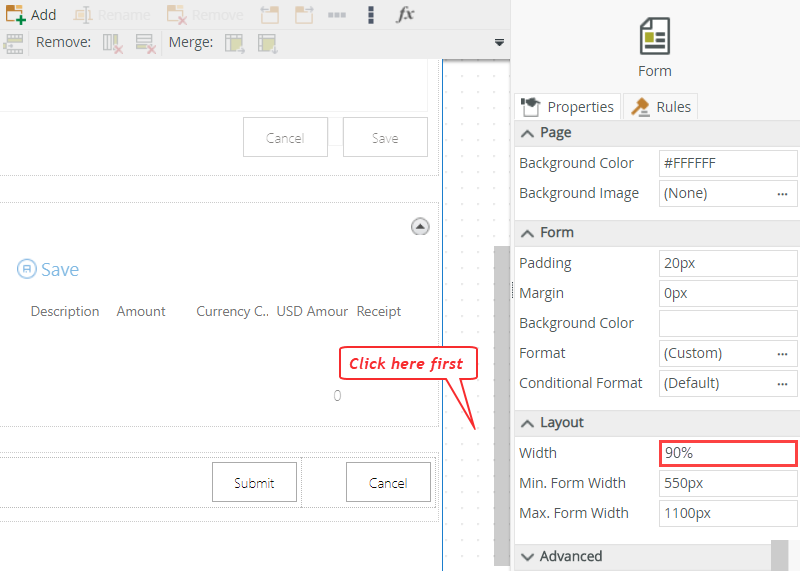
Task: Click the remove row icon
Action: tap(145, 43)
